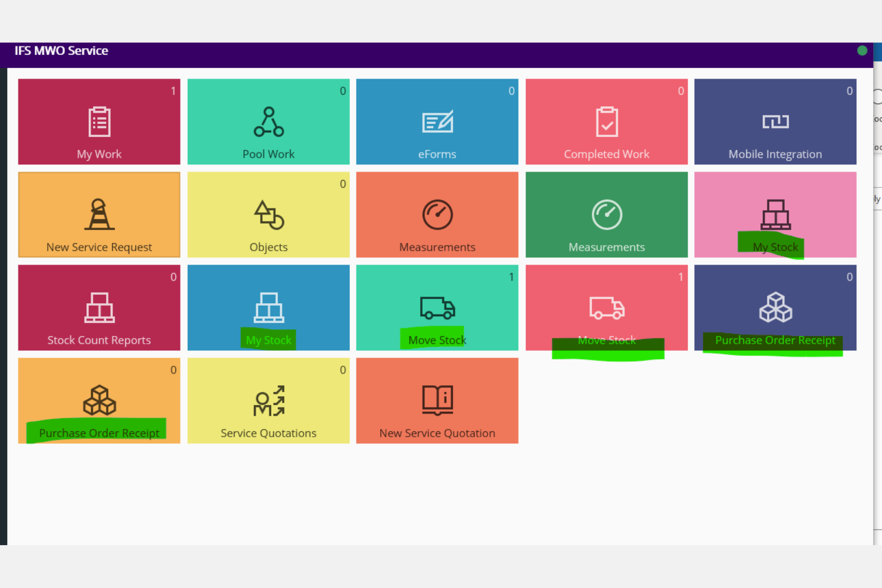Open the Service Quotations tile
This screenshot has width=882, height=588.
tap(268, 401)
